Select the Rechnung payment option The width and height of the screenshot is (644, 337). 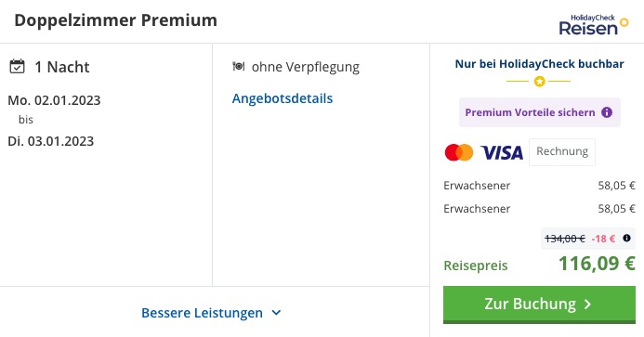pos(562,152)
